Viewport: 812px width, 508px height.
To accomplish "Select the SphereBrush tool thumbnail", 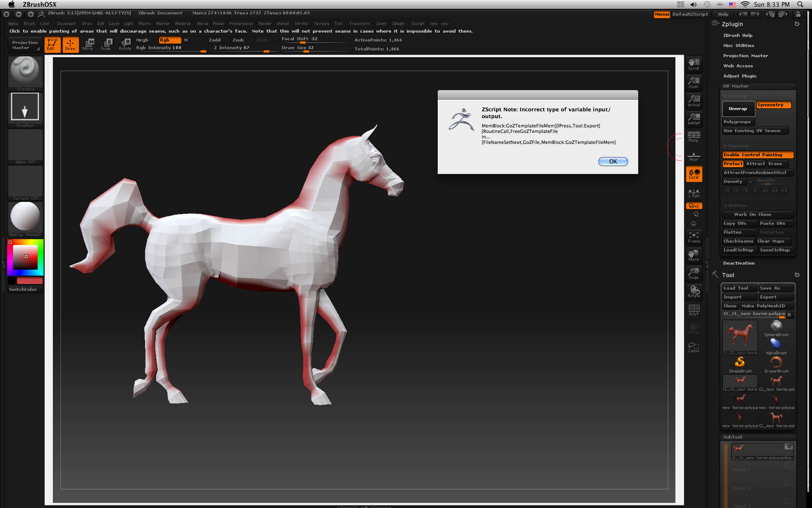I will pos(776,329).
